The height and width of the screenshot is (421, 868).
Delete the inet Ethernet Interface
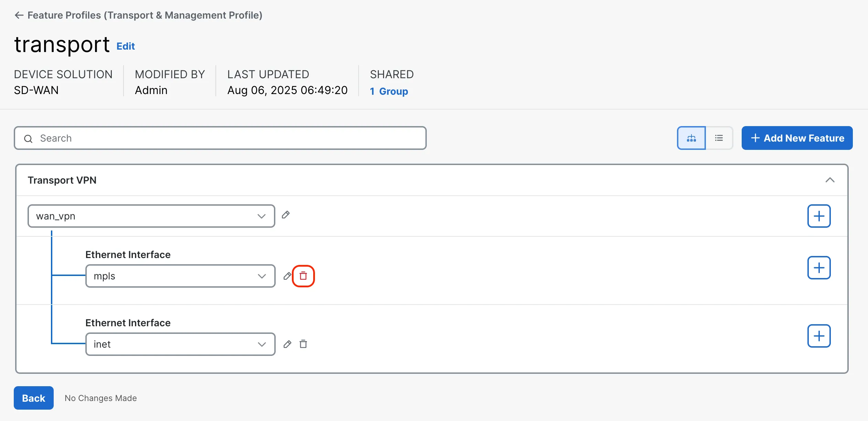click(x=303, y=344)
